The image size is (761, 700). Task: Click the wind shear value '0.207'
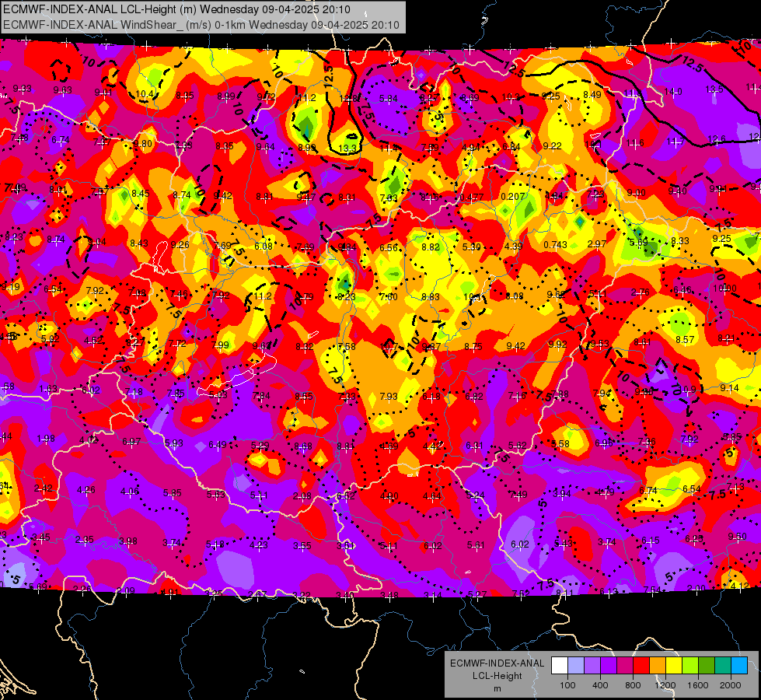coord(512,196)
